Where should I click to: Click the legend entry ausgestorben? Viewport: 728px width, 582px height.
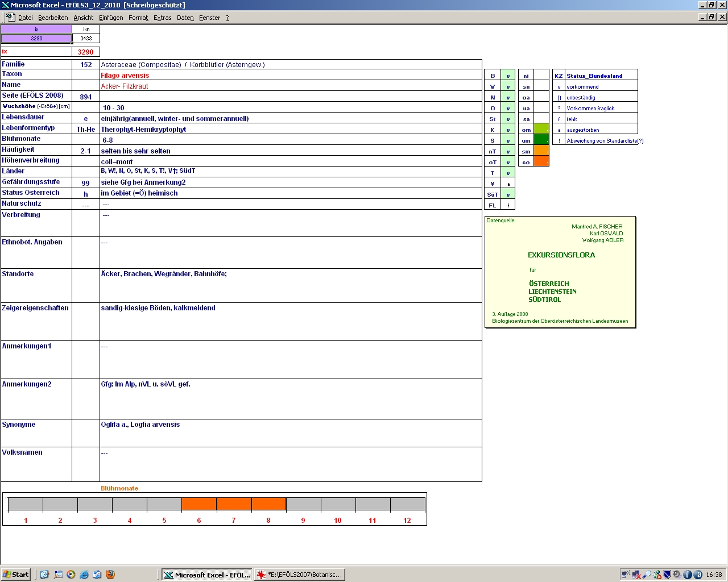583,130
